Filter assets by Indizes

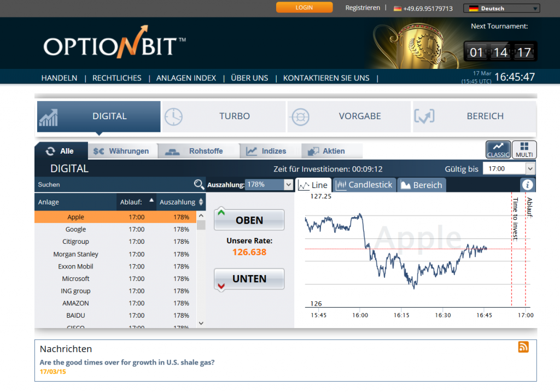click(270, 151)
